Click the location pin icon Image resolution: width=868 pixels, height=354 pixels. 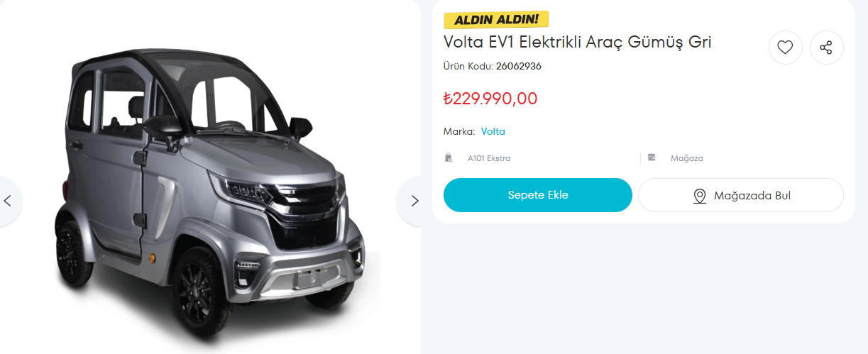click(x=700, y=196)
